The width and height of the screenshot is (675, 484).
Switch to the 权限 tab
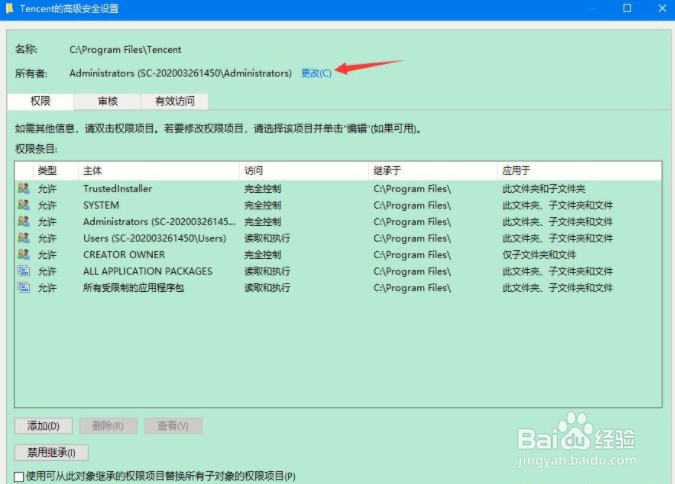tap(40, 101)
